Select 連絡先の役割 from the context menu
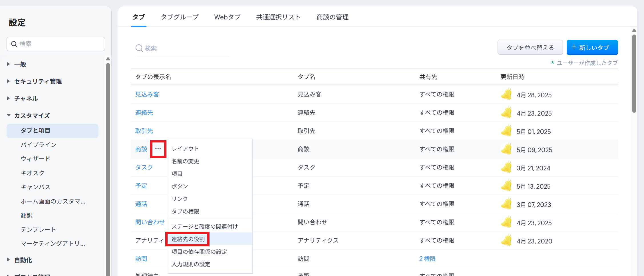 click(188, 239)
